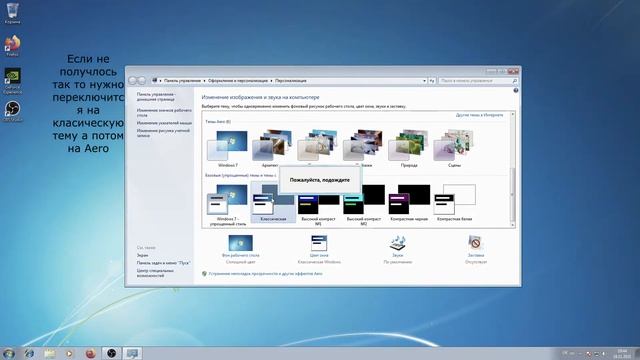Open the Firefox desktop shortcut
This screenshot has width=640, height=360.
click(13, 45)
